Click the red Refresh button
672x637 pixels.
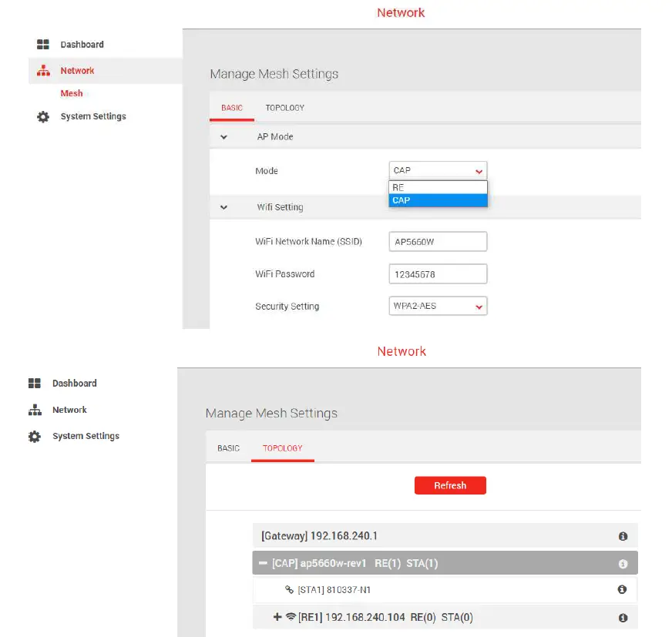(x=450, y=485)
